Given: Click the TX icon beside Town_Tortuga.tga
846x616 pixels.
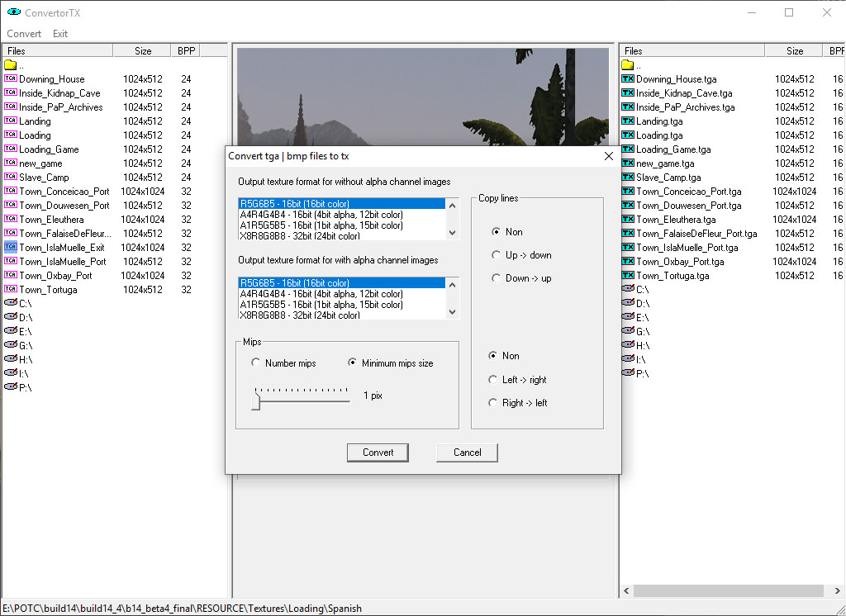Looking at the screenshot, I should click(x=627, y=276).
